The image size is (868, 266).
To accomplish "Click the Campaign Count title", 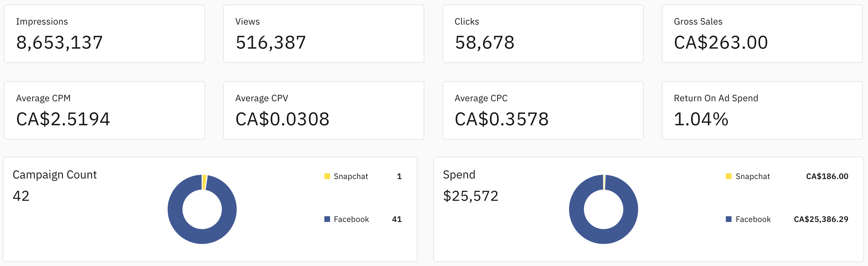I will pos(55,175).
